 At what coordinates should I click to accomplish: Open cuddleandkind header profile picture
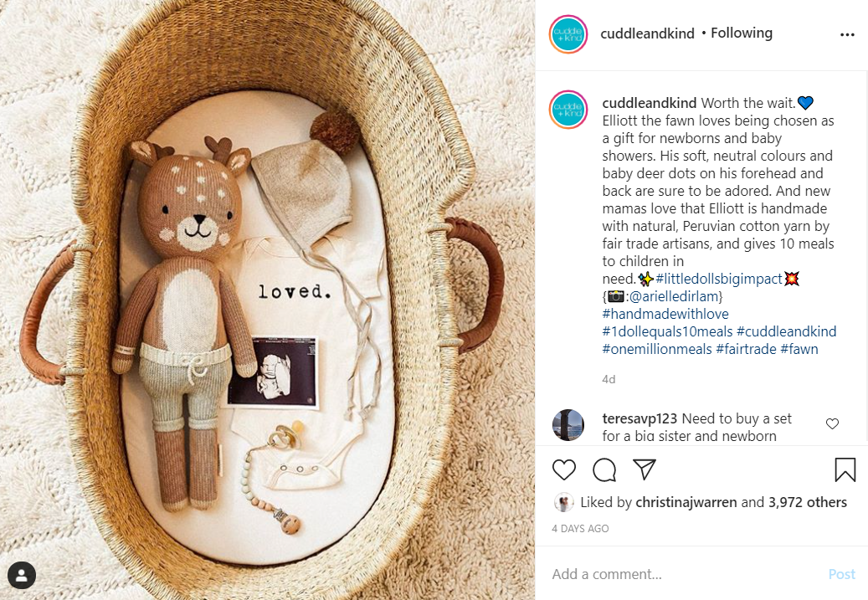point(568,34)
